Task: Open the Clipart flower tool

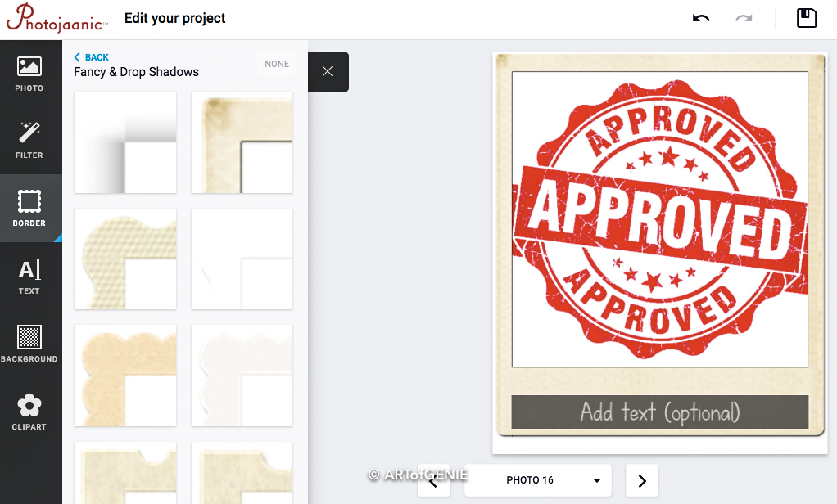Action: 29,412
